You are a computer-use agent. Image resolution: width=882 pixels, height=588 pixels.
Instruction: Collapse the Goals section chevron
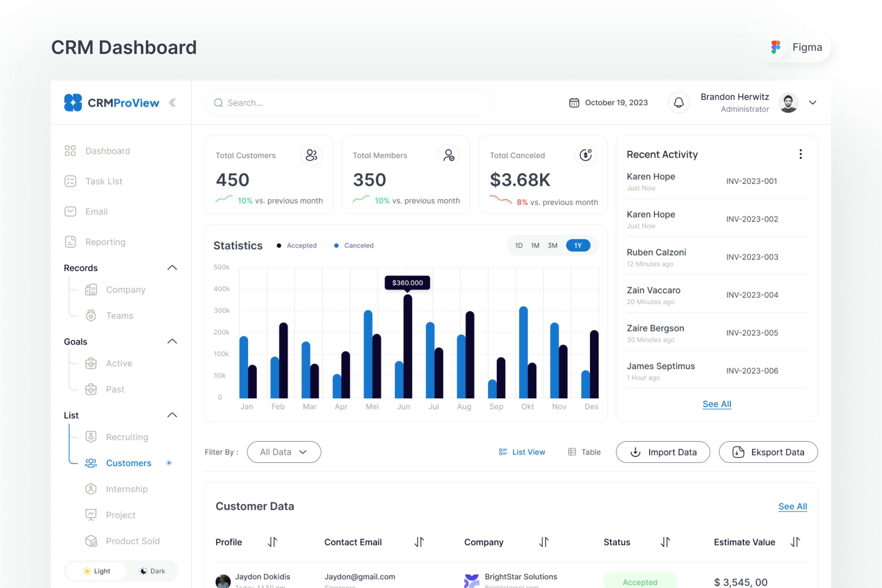click(172, 341)
